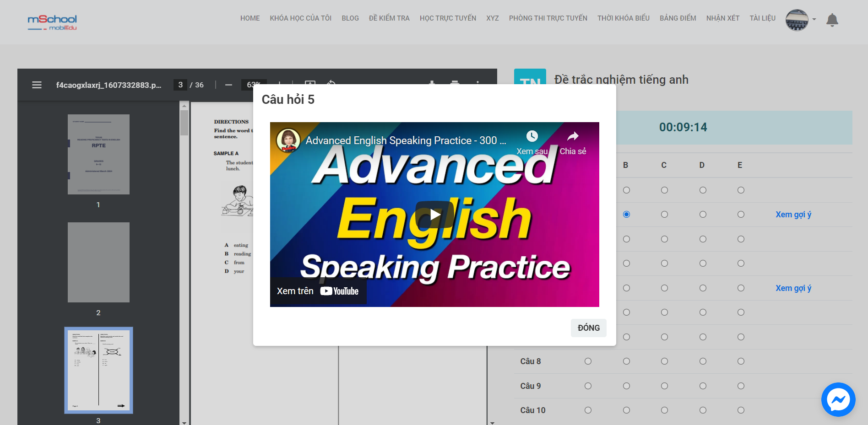Open NHẬN XÉT menu
This screenshot has width=868, height=425.
pos(723,18)
